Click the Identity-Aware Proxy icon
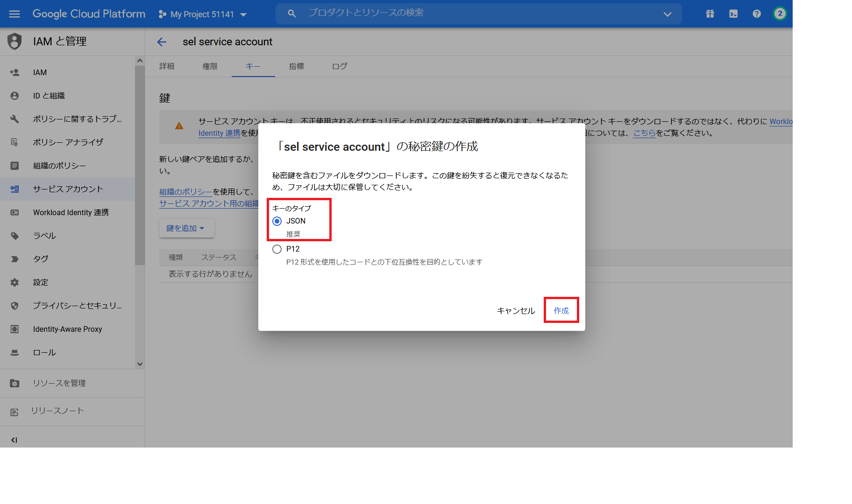The height and width of the screenshot is (504, 852). 14,329
